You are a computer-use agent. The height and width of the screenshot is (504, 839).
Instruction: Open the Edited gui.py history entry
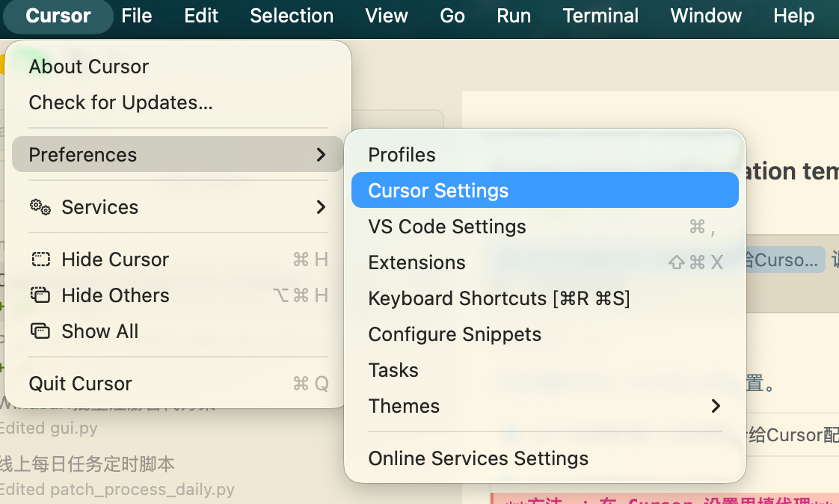point(49,429)
